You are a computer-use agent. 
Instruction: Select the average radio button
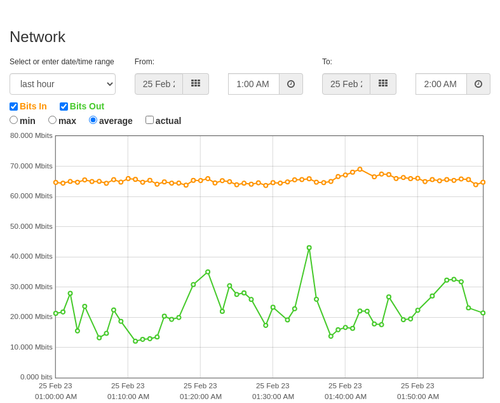coord(93,120)
